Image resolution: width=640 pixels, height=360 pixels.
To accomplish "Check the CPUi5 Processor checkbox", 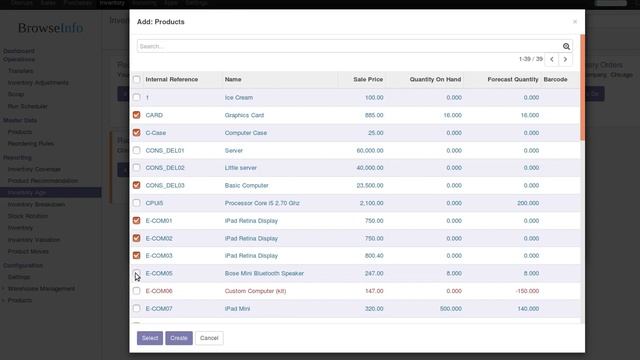I will point(137,203).
